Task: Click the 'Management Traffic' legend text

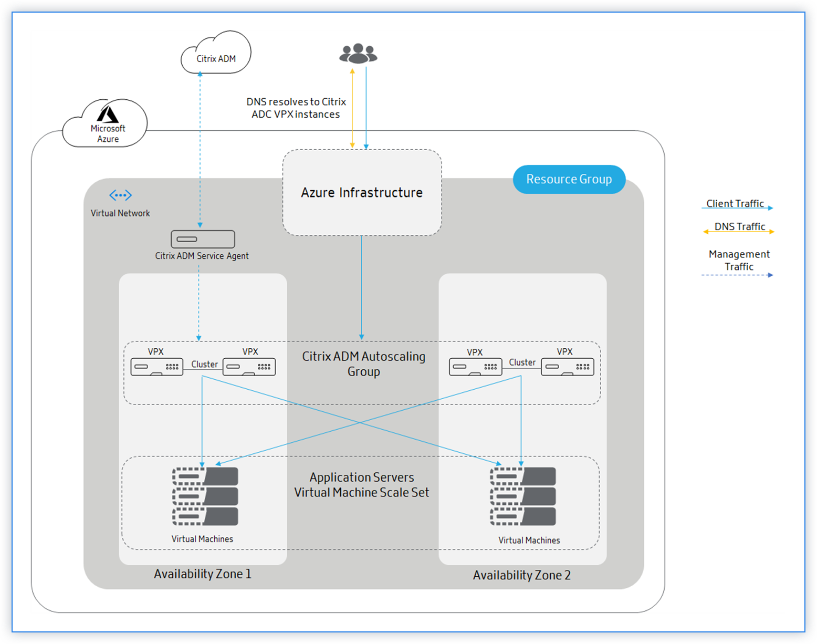Action: (x=739, y=260)
